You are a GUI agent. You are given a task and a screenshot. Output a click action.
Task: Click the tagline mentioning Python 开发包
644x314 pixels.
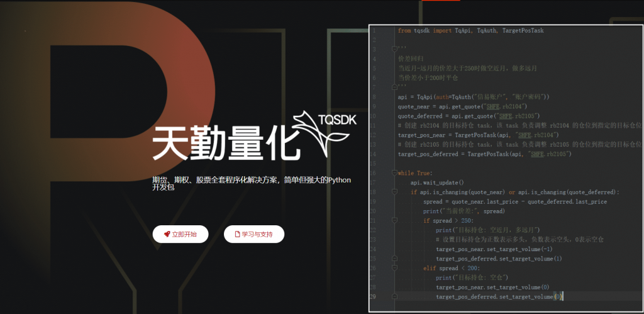point(252,183)
